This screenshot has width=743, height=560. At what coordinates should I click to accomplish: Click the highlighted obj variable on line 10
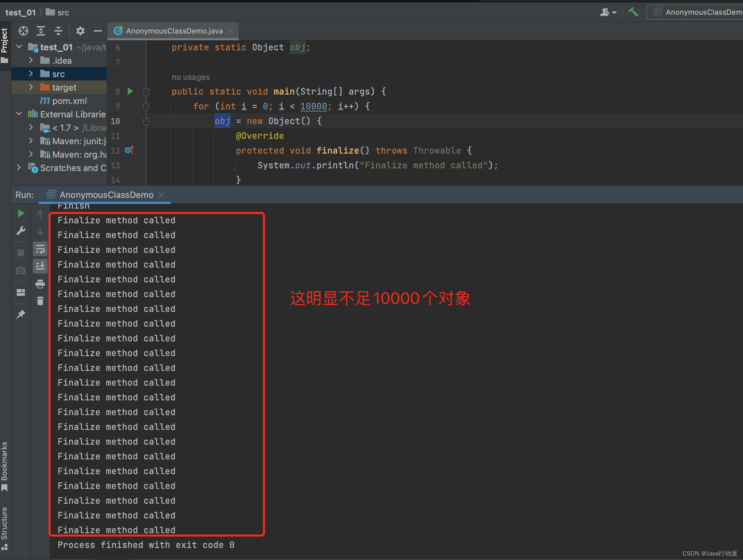coord(222,121)
